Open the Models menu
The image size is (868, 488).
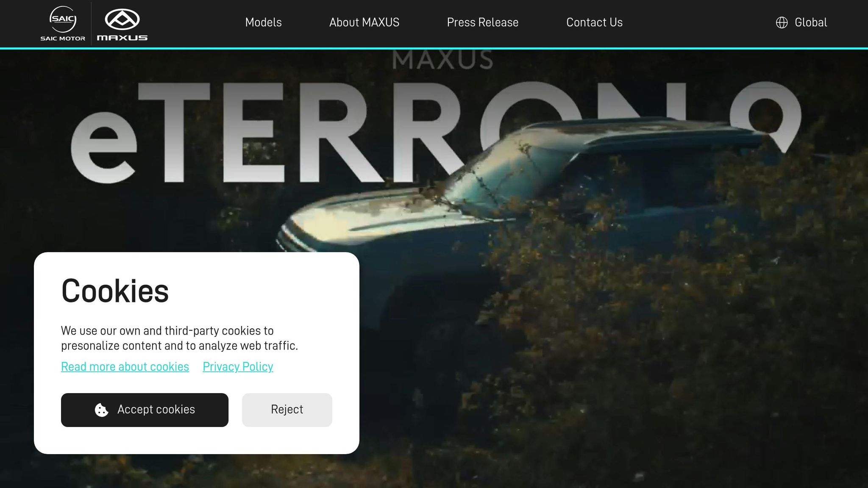pos(263,22)
